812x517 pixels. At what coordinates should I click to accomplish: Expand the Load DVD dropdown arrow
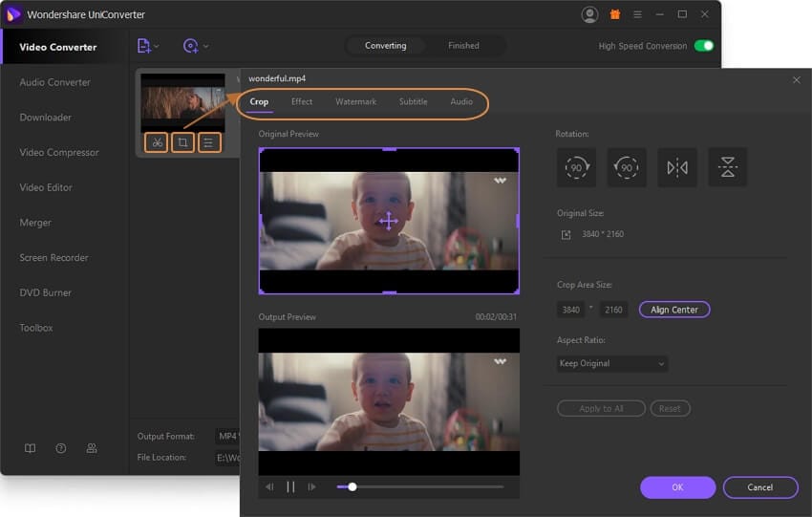(206, 46)
